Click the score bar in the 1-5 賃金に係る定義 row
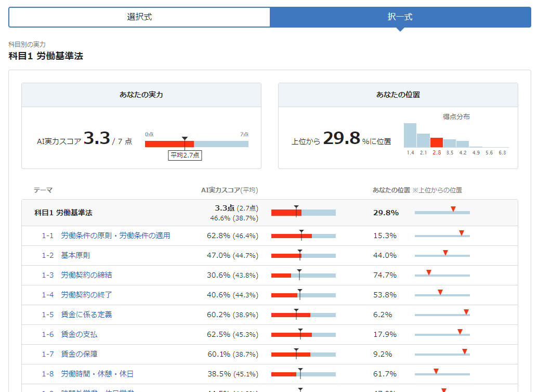Screen dimensions: 538x392 tap(304, 315)
